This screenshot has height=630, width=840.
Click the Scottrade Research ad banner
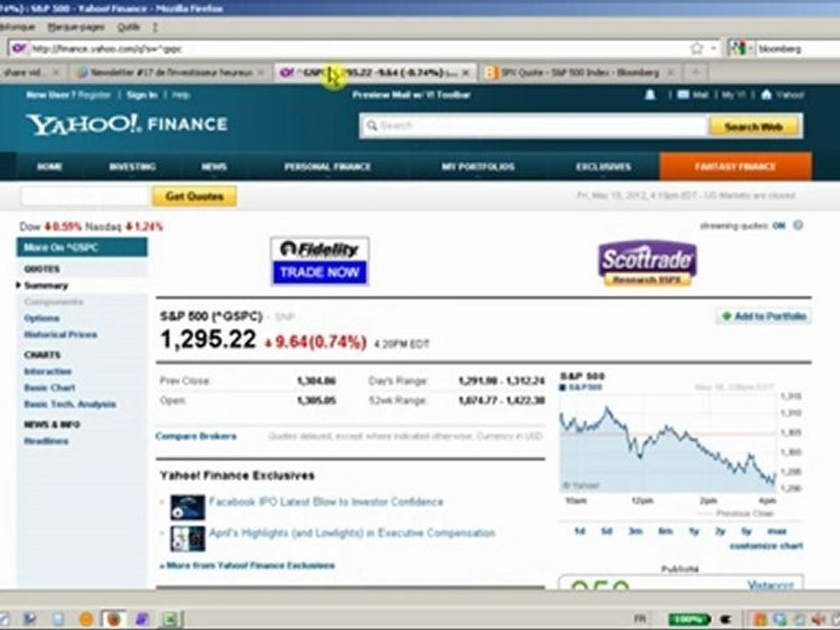click(x=647, y=263)
